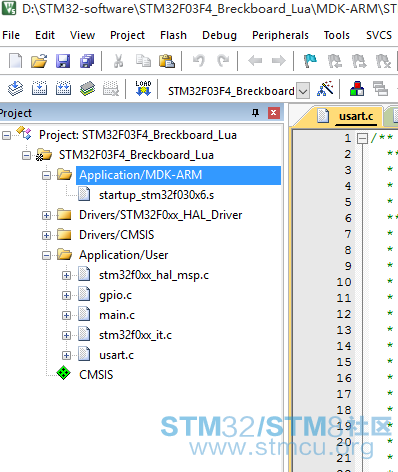The height and width of the screenshot is (472, 398).
Task: Copy selection with the Copy icon
Action: point(143,61)
